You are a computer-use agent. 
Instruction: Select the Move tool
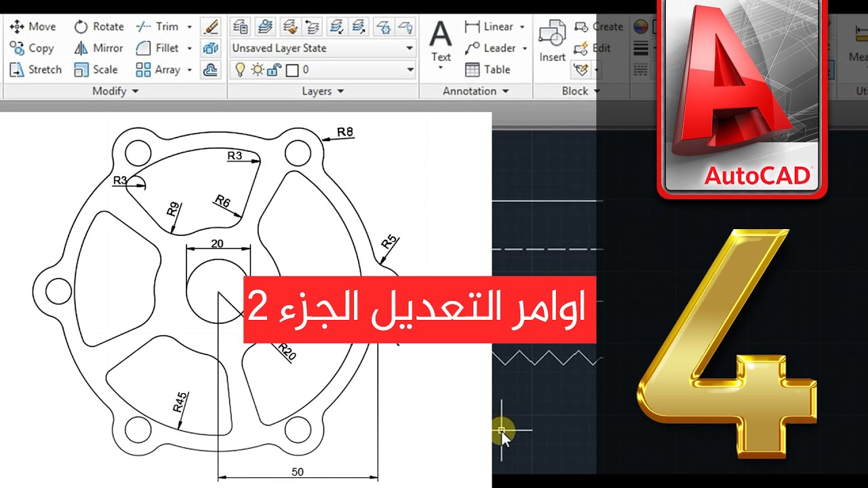tap(33, 26)
